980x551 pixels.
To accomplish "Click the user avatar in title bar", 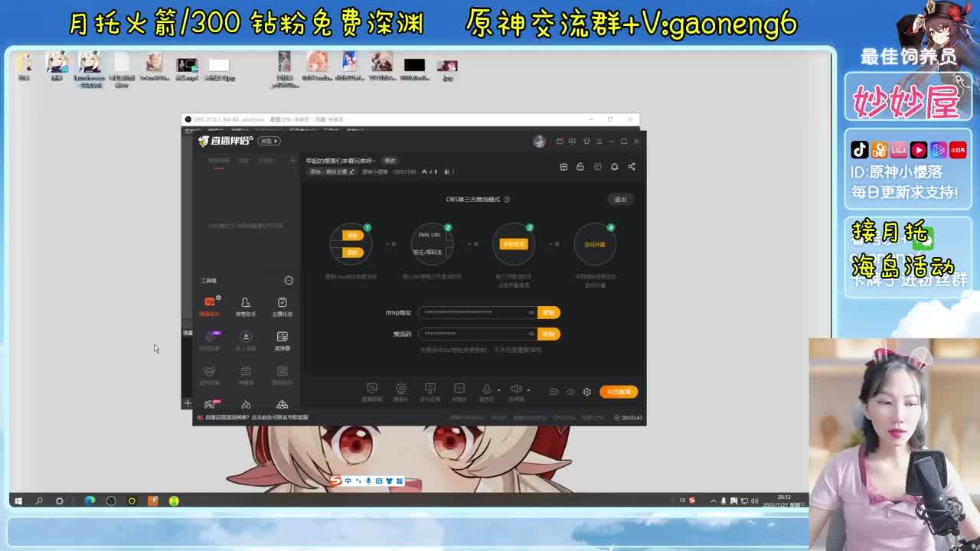I will tap(540, 142).
